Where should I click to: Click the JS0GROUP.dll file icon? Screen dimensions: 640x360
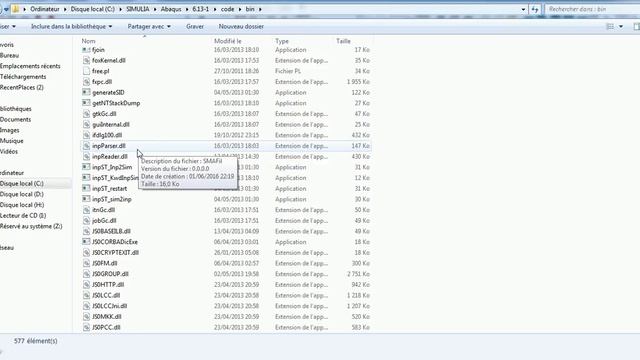coord(86,274)
